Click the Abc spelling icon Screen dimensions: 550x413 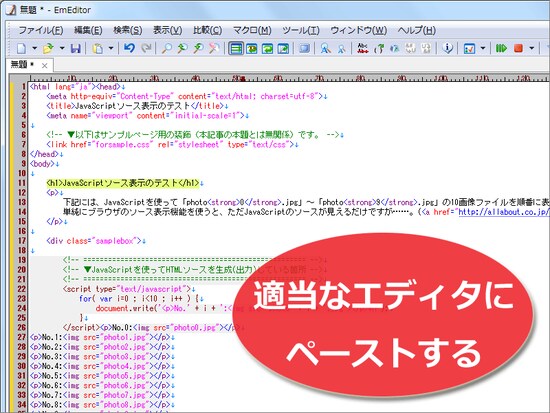[x=363, y=48]
